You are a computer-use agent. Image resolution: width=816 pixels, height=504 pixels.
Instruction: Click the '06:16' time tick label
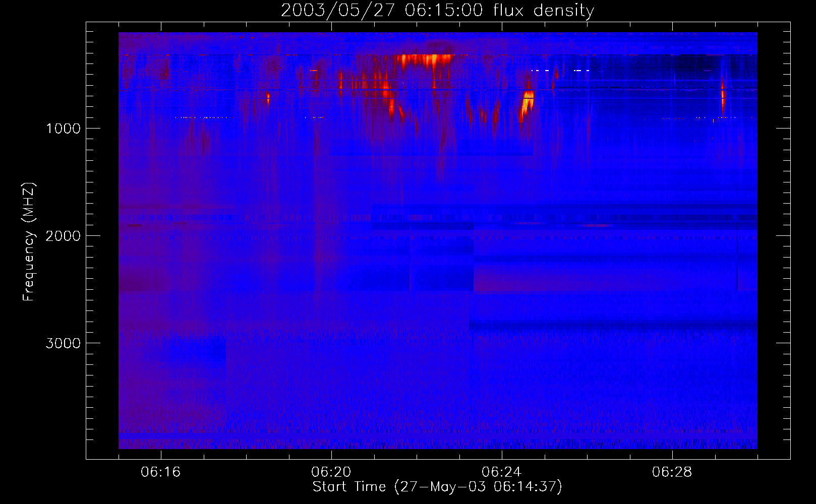[161, 472]
